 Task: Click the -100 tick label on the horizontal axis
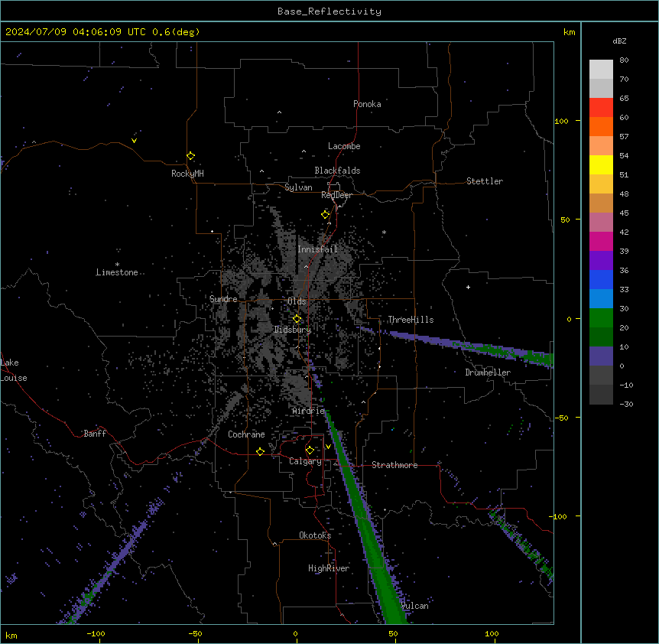tap(96, 633)
